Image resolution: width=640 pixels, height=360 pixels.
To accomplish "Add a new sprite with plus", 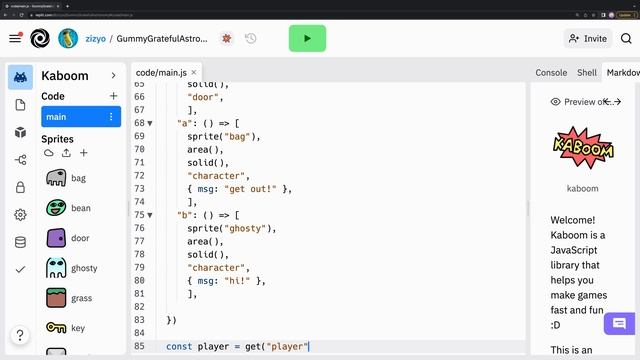I will coord(84,153).
